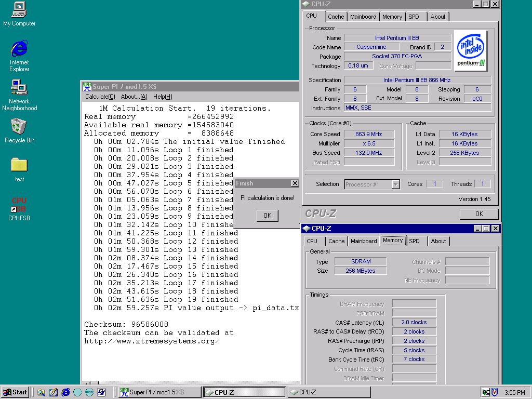Click the notepad pencil quick launch icon
Viewport: 532px width, 399px height.
(x=54, y=393)
